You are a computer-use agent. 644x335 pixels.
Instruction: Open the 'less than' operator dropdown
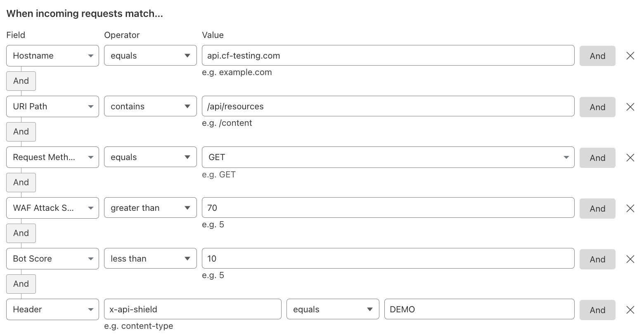coord(150,259)
